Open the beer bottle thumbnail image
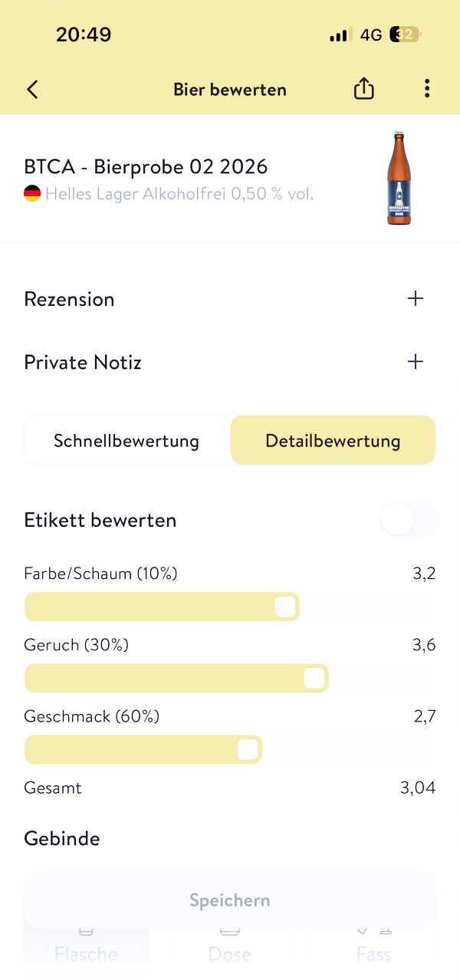Screen dimensions: 460x980 coord(398,179)
